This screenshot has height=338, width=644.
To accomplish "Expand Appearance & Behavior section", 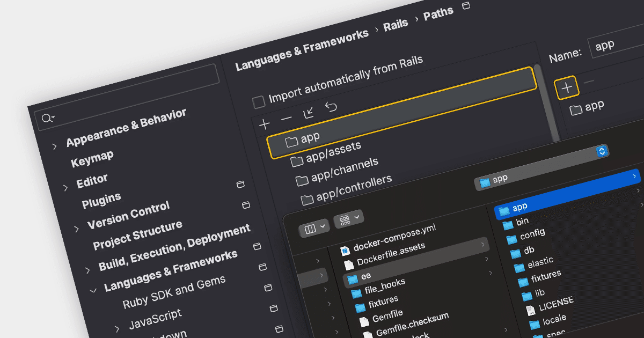I will (54, 146).
